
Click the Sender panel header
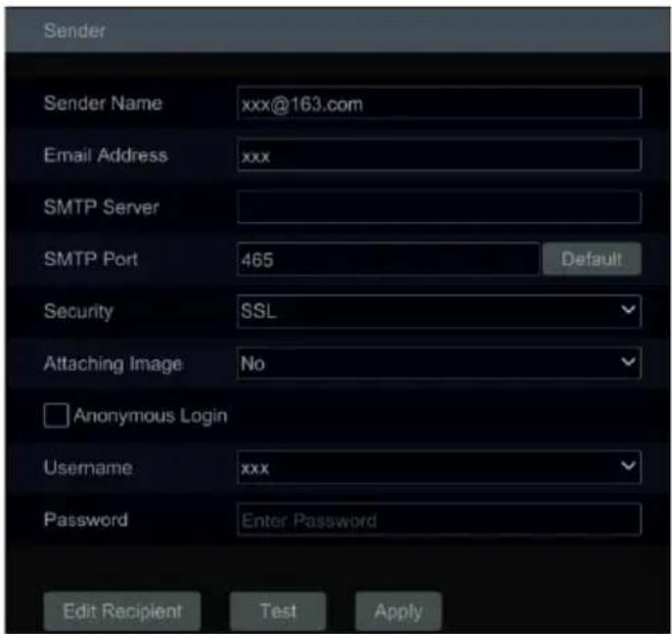337,30
